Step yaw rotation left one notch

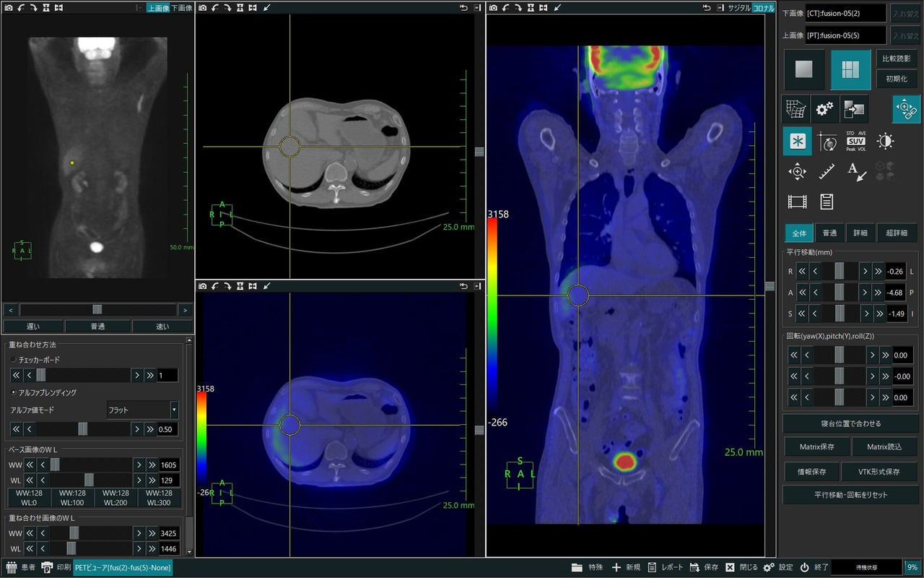(807, 355)
